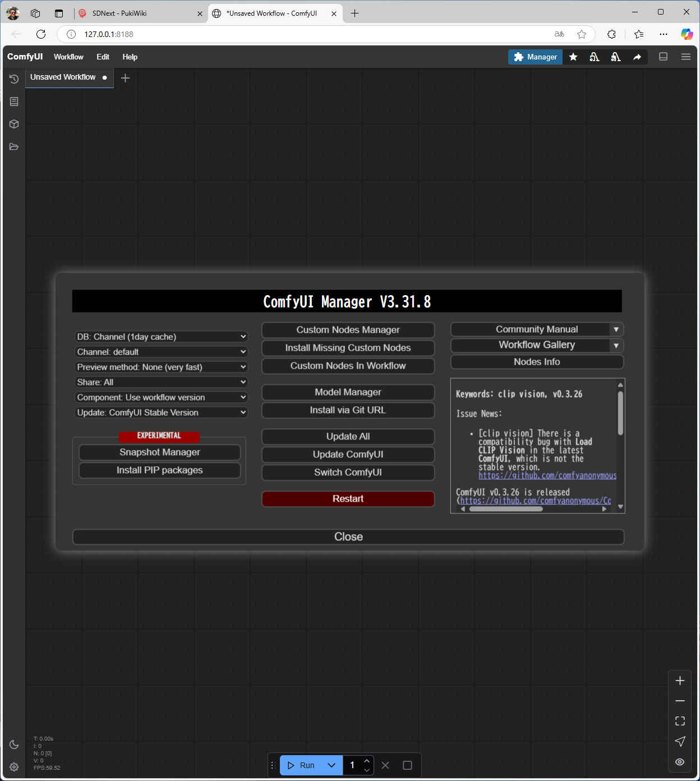
Task: Open the workflows folder sidebar icon
Action: [x=14, y=146]
